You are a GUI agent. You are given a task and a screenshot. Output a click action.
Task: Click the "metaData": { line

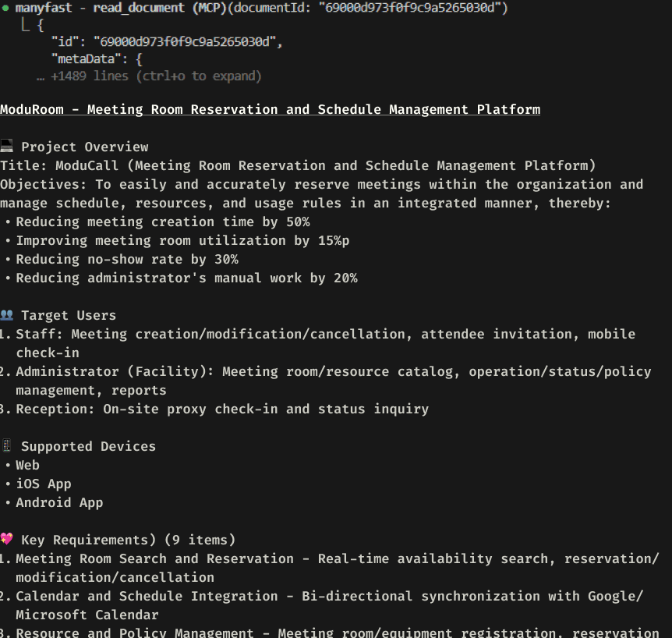coord(97,58)
